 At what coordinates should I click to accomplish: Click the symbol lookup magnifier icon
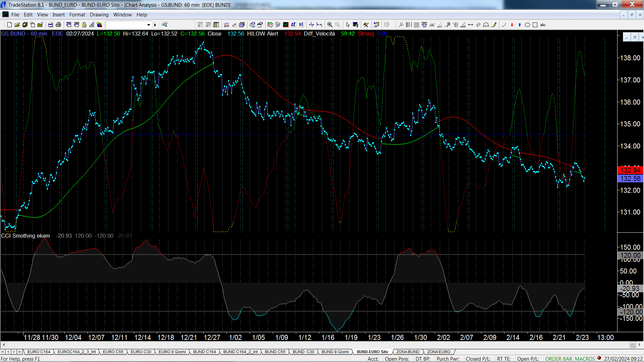pyautogui.click(x=164, y=24)
